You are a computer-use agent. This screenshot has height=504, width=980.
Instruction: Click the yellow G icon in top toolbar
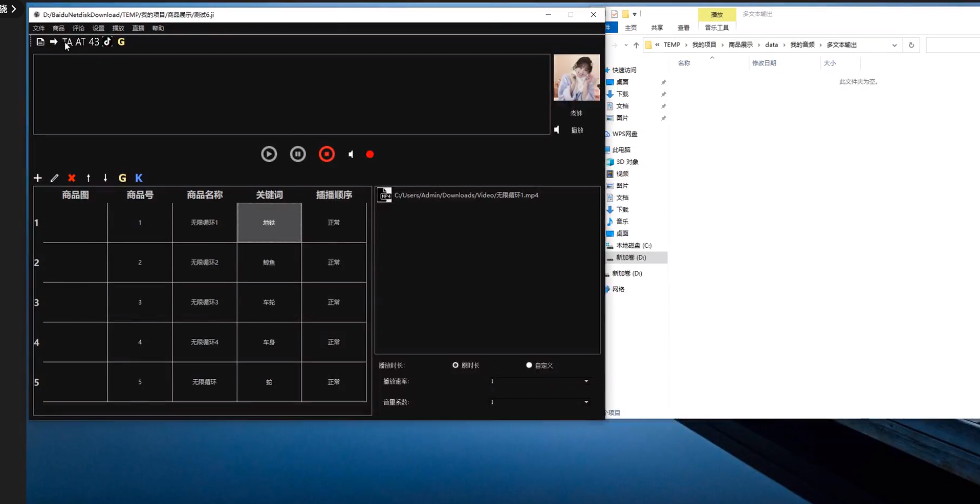pos(121,42)
